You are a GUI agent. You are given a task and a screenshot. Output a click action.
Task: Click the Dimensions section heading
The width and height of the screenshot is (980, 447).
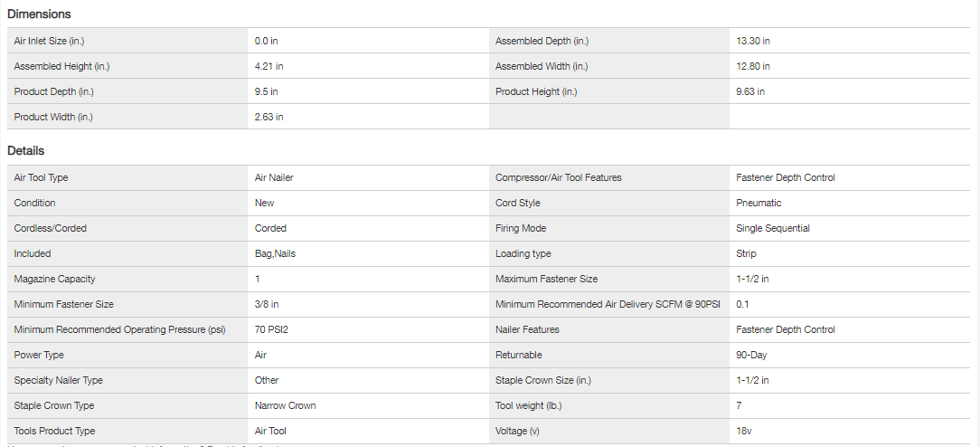39,14
